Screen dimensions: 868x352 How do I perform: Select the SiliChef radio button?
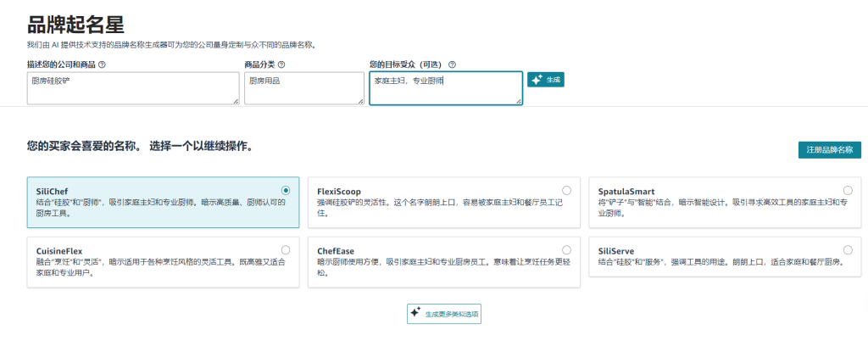tap(286, 190)
